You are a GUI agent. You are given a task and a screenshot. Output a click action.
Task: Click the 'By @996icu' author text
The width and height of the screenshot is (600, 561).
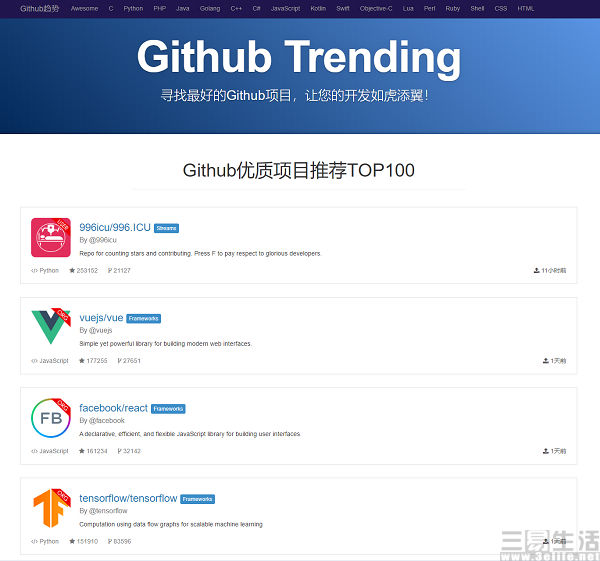(x=98, y=240)
